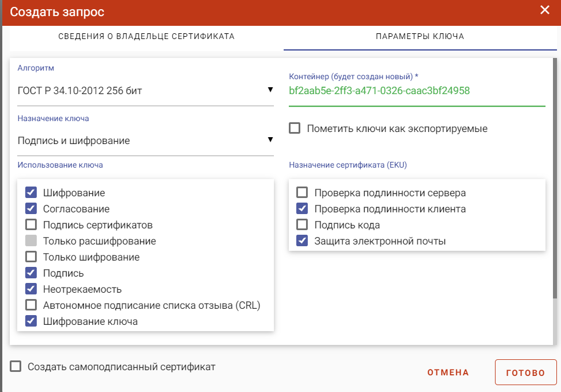Click the Готово button

[525, 372]
